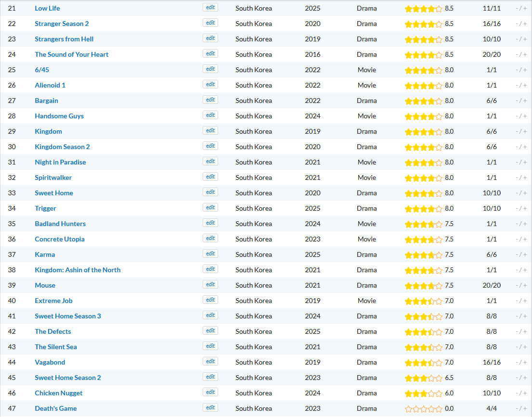Open The Defects title link
This screenshot has width=532, height=417.
click(53, 331)
